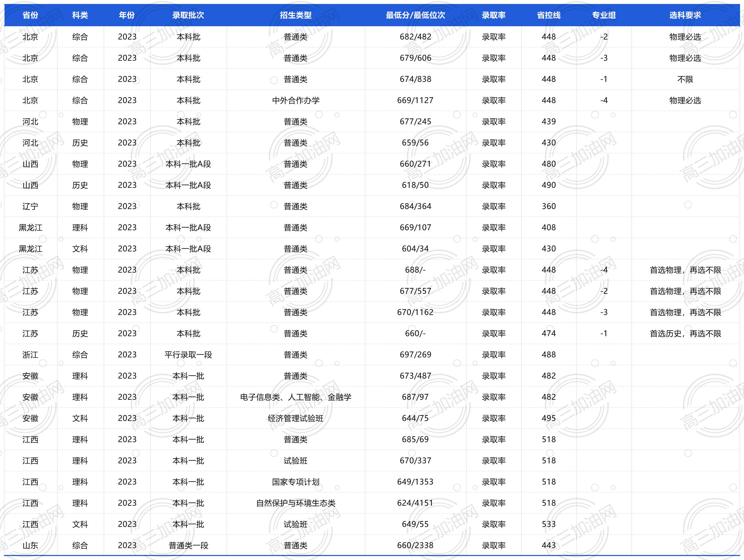Viewport: 744px width, 560px height.
Task: Open 录取率 link in 660/2338 row
Action: 494,545
